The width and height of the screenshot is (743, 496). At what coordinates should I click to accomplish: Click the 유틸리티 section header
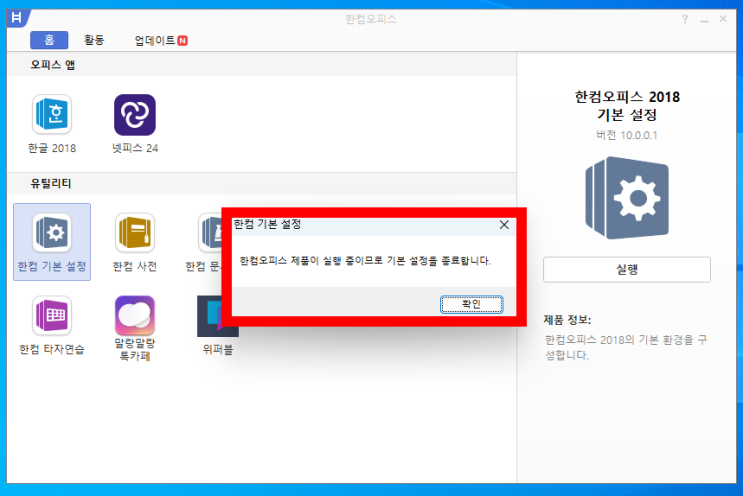(x=51, y=183)
